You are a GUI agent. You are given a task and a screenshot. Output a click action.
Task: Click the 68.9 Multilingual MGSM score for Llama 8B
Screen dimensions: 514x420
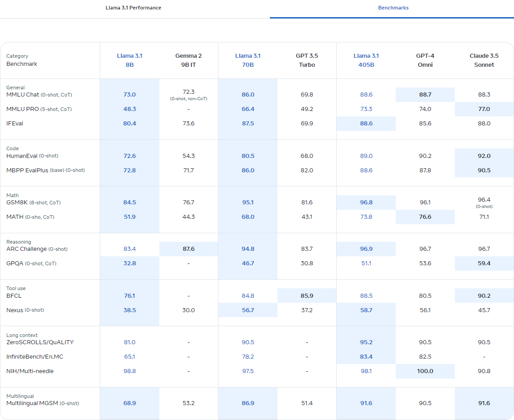coord(130,403)
